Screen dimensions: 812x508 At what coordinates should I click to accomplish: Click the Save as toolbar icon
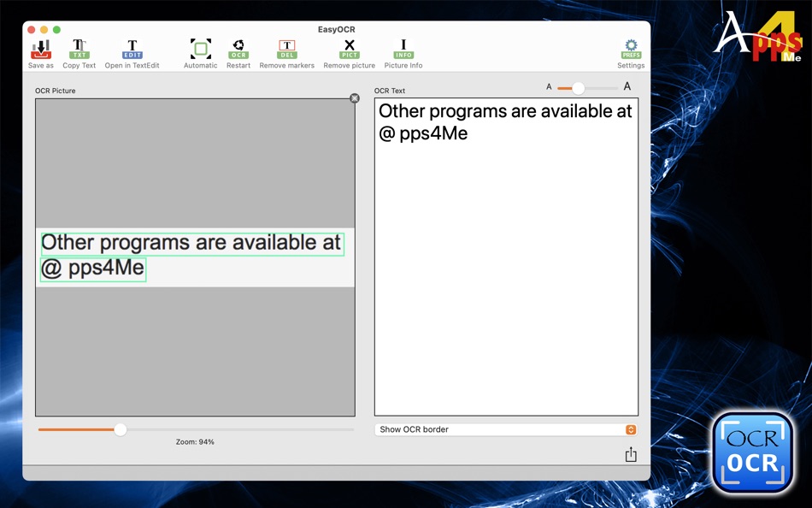click(41, 50)
